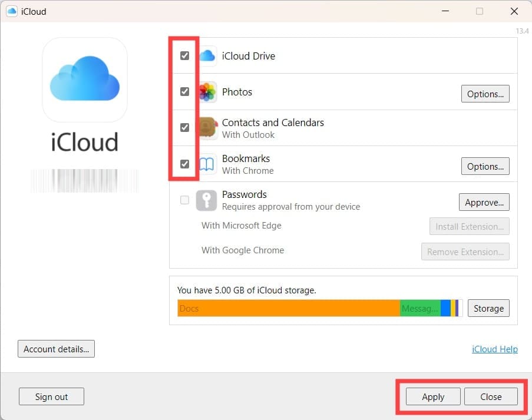Click Remove Extension for Google Chrome
Screen dimensions: 532x420
465,252
